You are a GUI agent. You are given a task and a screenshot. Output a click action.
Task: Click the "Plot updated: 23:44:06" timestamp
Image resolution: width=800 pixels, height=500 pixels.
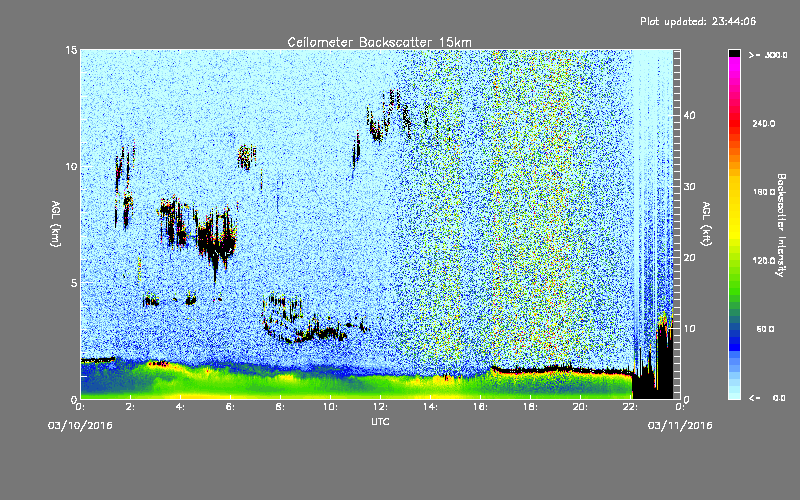(x=698, y=21)
